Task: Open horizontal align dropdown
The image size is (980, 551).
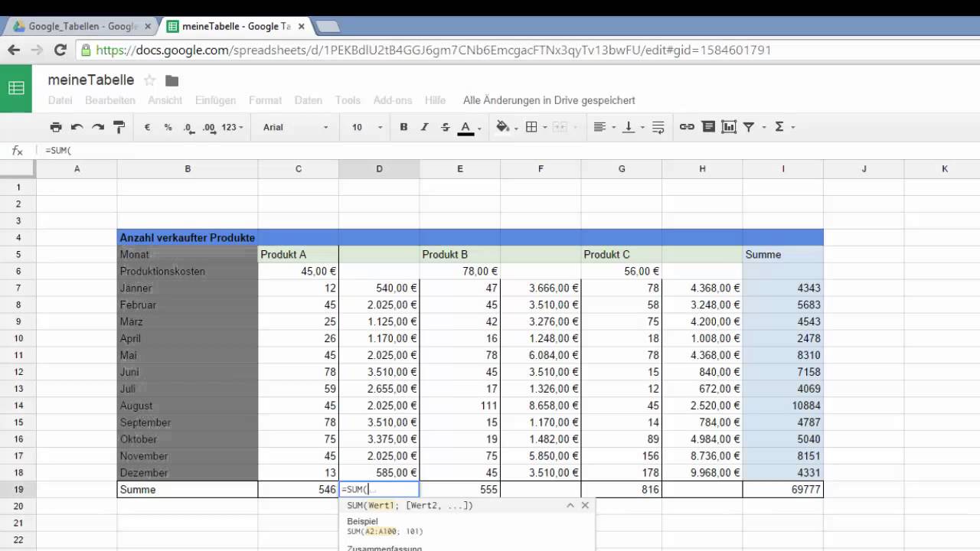Action: coord(603,127)
